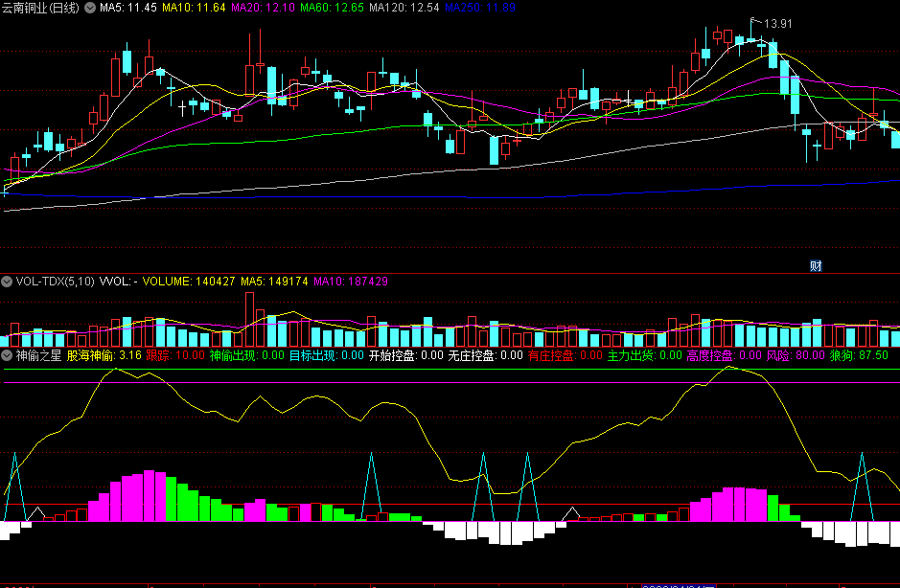Click the VVOL: - label
This screenshot has width=900, height=588.
point(118,282)
